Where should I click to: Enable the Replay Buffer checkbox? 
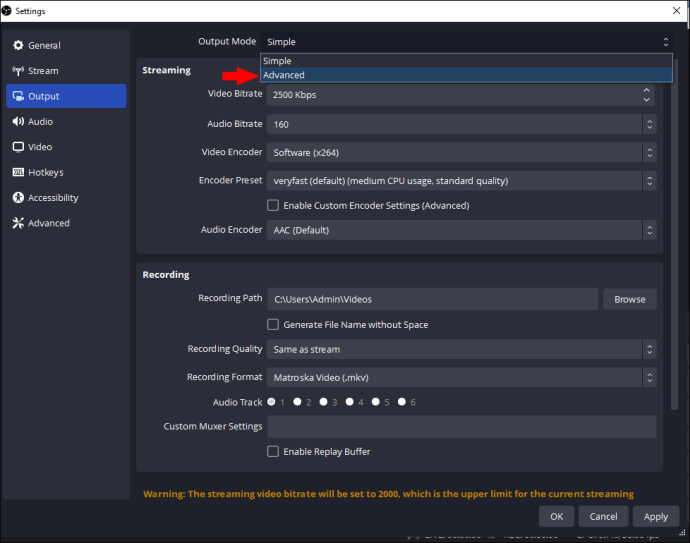pyautogui.click(x=273, y=451)
